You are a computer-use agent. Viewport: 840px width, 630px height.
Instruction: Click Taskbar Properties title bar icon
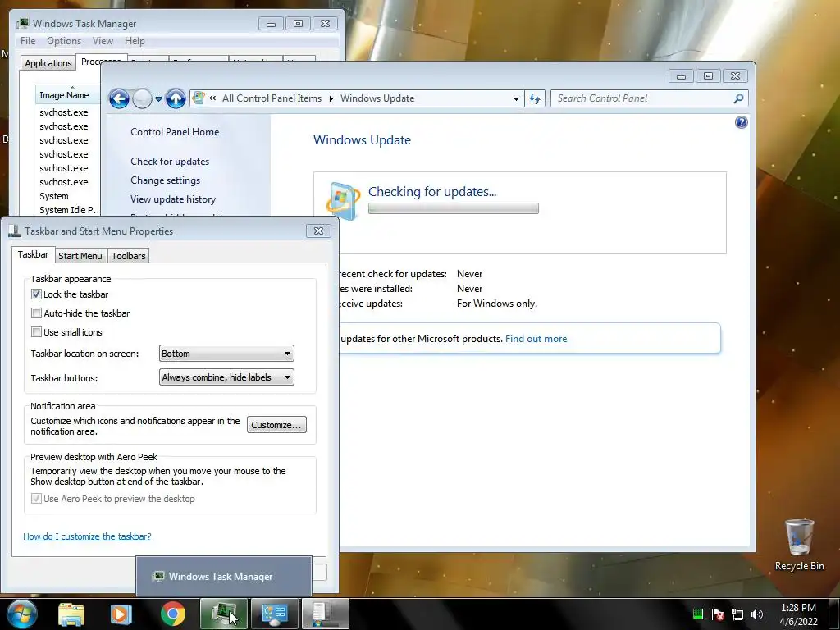pyautogui.click(x=15, y=231)
